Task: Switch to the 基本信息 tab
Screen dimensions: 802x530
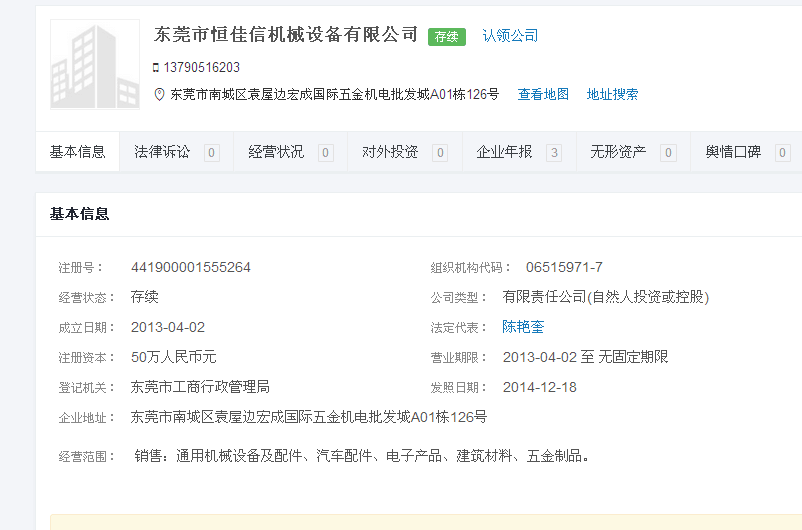Action: [78, 152]
